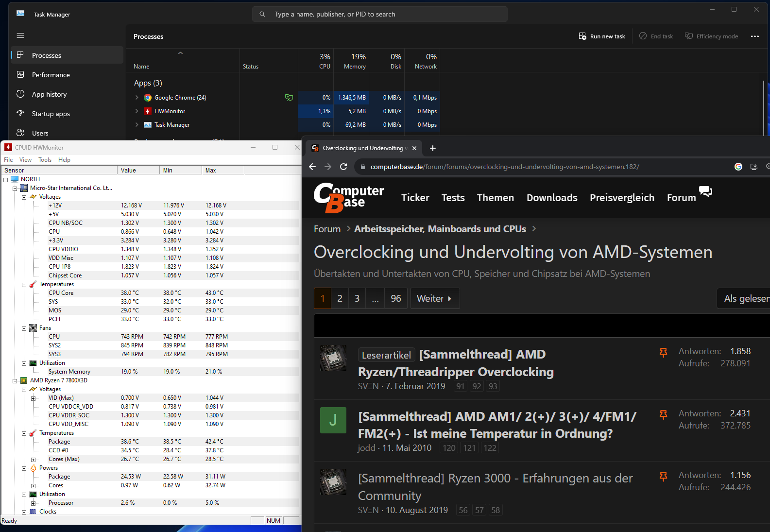
Task: Close the Overclocking und Undervolting tab
Action: tap(414, 148)
